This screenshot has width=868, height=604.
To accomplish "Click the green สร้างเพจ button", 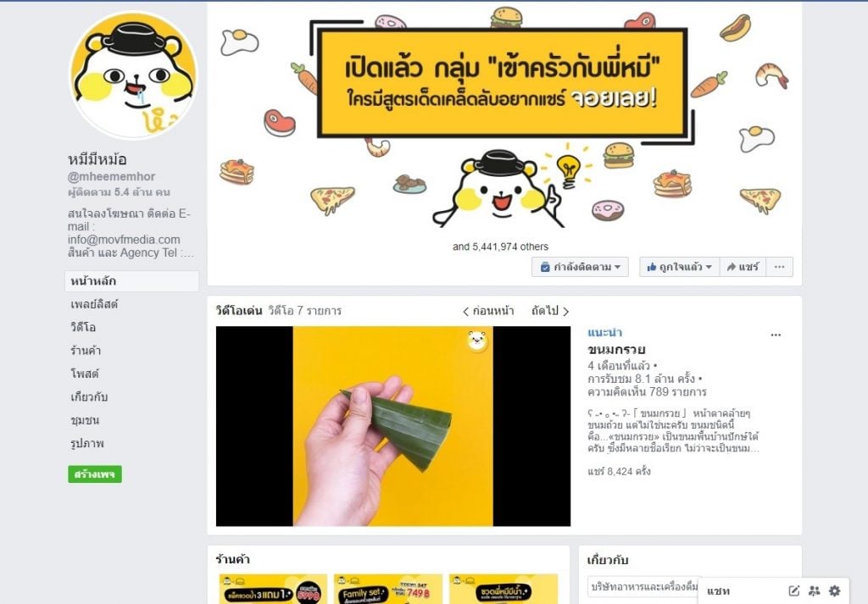I will point(95,474).
